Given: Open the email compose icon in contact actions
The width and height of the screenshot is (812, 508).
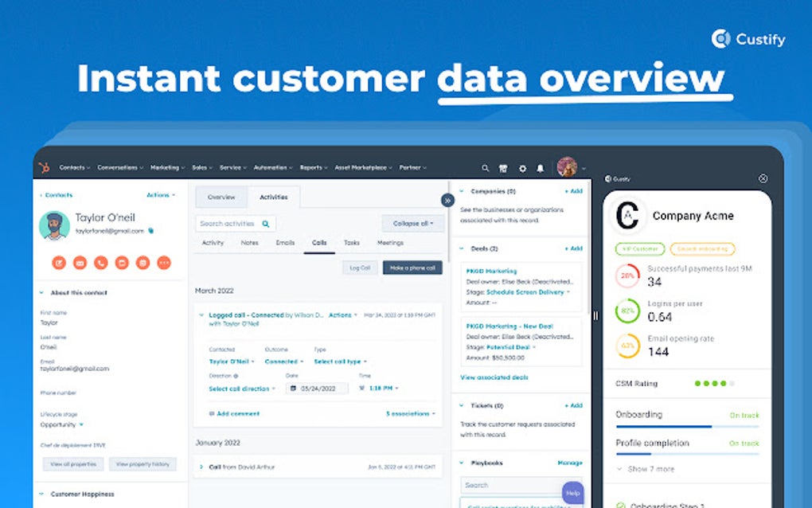Looking at the screenshot, I should (80, 263).
